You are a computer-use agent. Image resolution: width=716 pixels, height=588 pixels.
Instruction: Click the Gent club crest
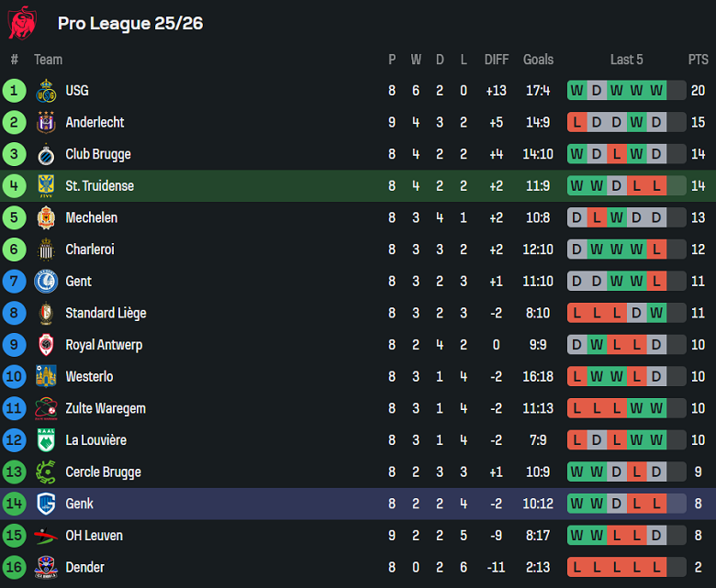coord(46,282)
